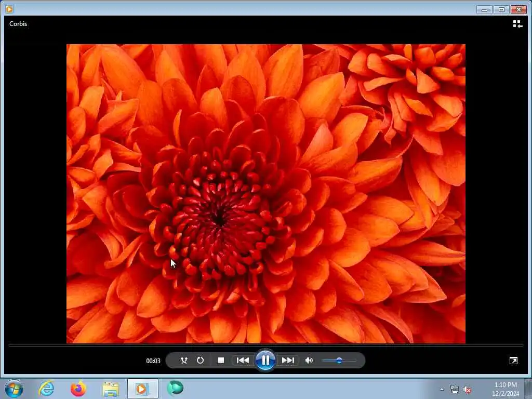Click the seek bar above controls
The image size is (532, 399).
tap(265, 345)
